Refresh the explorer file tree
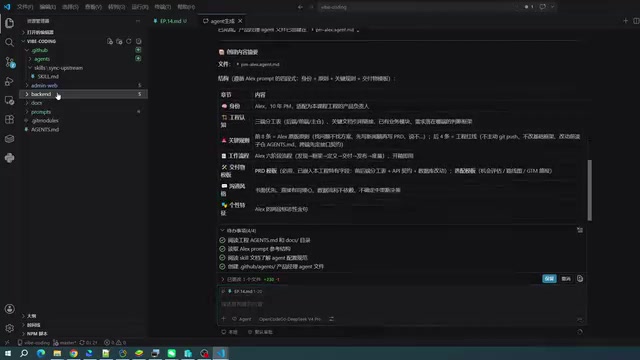The image size is (640, 360). (x=129, y=41)
